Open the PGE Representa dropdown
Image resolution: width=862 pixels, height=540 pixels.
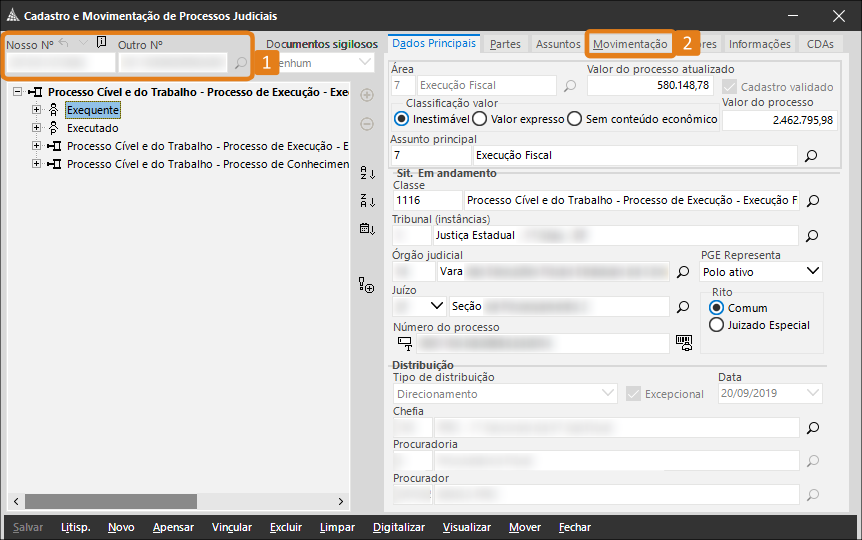click(811, 272)
